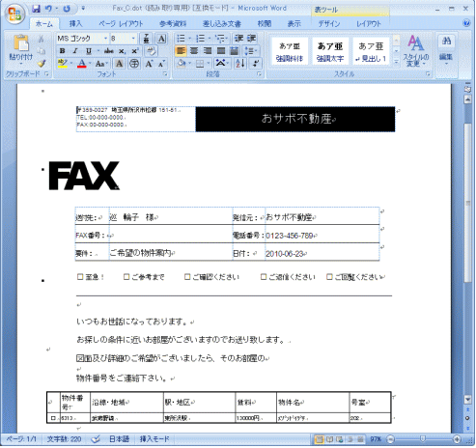Click the zoom slider handle in status bar

[423, 439]
